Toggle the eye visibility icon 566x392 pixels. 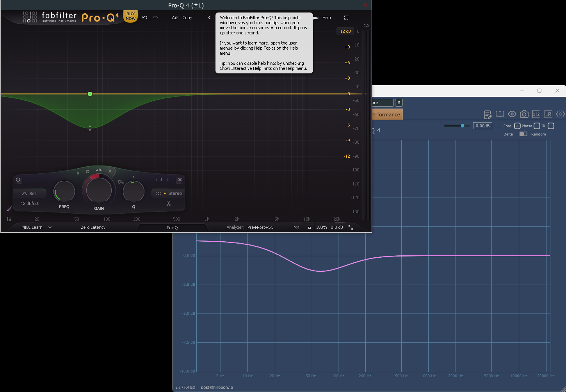[512, 114]
